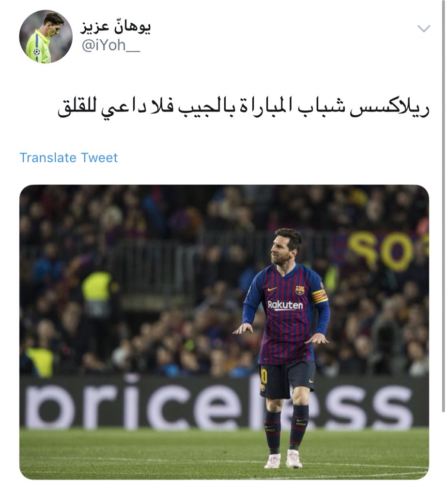The width and height of the screenshot is (448, 496).
Task: Open the tweet options chevron menu
Action: [424, 29]
